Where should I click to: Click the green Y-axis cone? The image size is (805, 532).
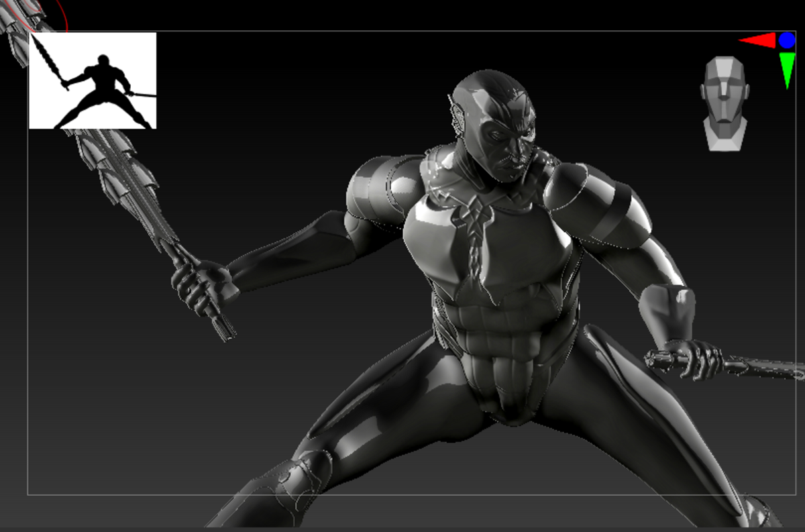[788, 70]
